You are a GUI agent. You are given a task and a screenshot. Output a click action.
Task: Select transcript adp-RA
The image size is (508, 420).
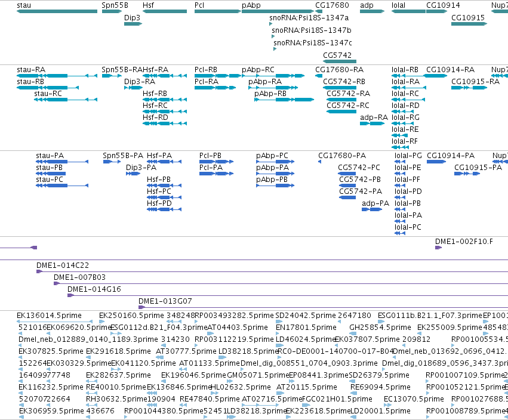click(x=372, y=123)
